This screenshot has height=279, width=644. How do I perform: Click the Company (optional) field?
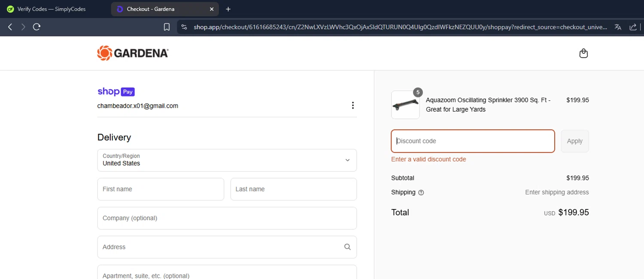click(227, 218)
